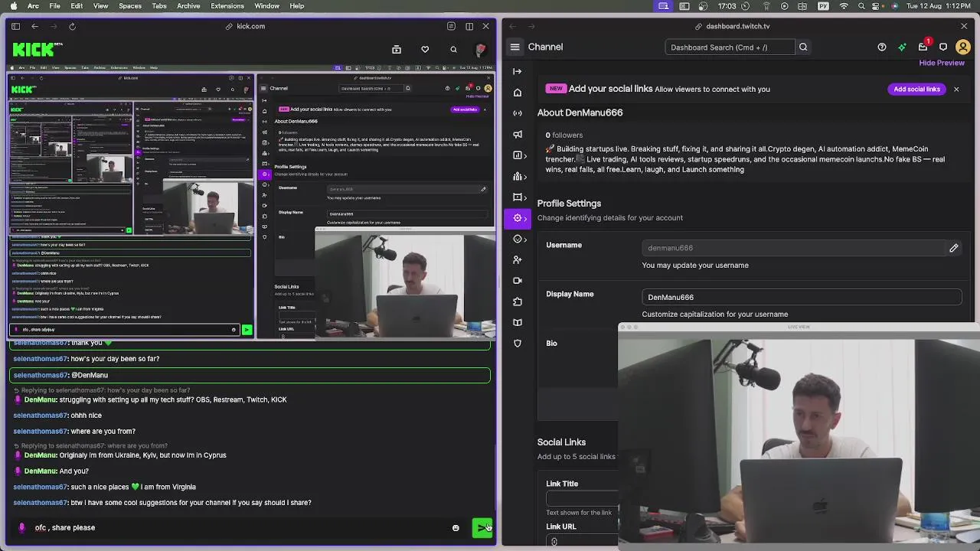Click the Link Title input field
Screen dimensions: 980x551
582,498
